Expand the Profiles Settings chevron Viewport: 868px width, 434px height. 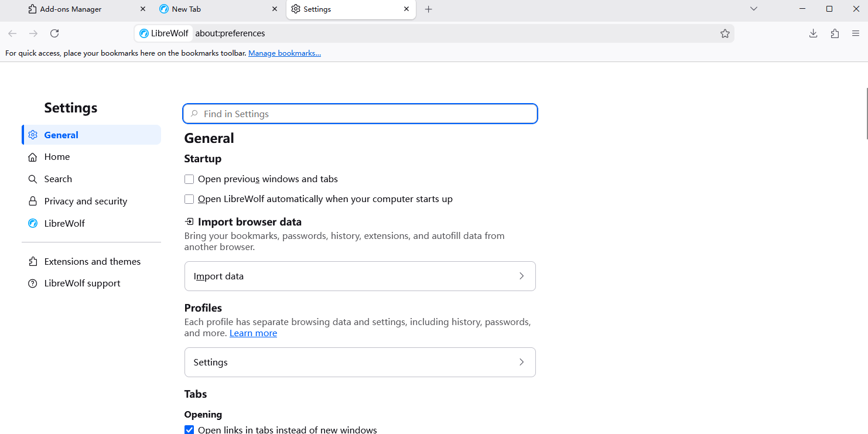(521, 362)
